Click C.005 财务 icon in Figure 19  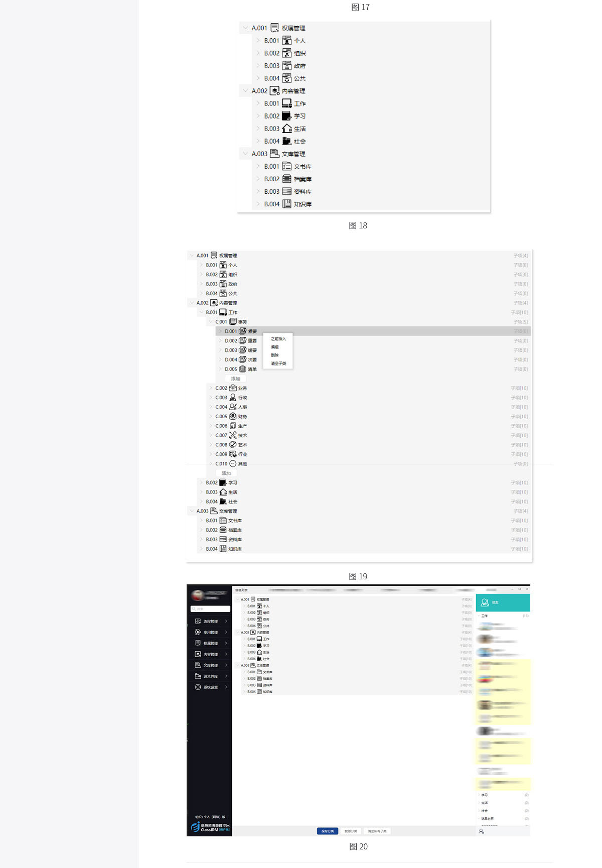coord(233,416)
